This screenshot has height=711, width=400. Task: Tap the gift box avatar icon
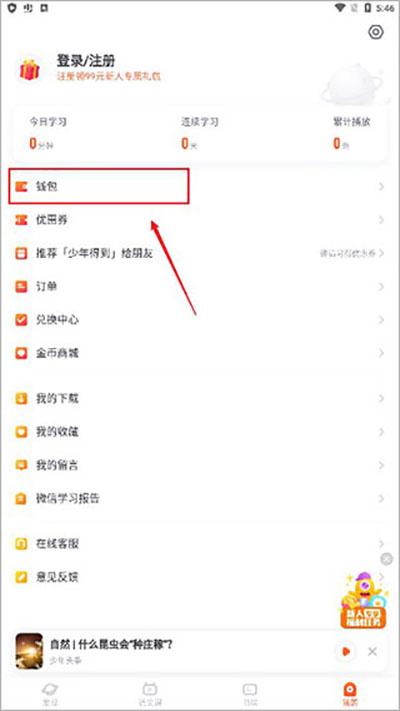click(x=29, y=70)
